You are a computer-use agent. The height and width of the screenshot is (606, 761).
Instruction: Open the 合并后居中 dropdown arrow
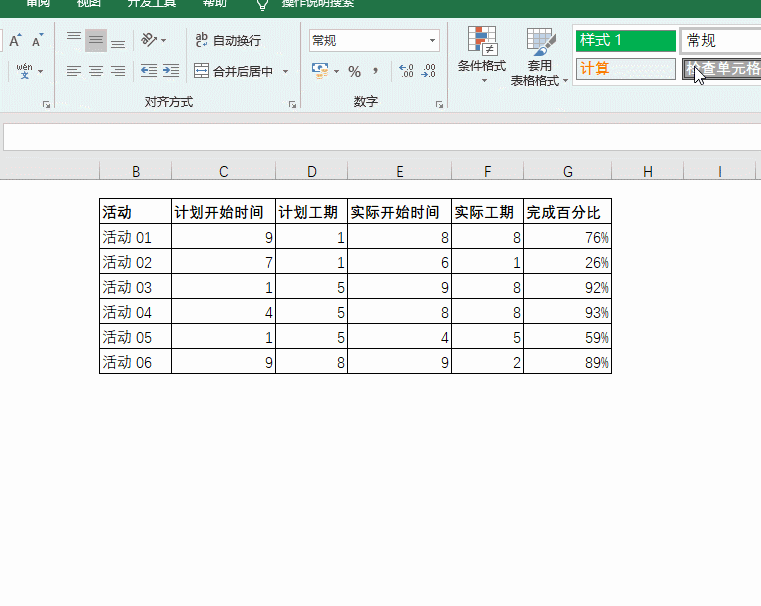285,71
